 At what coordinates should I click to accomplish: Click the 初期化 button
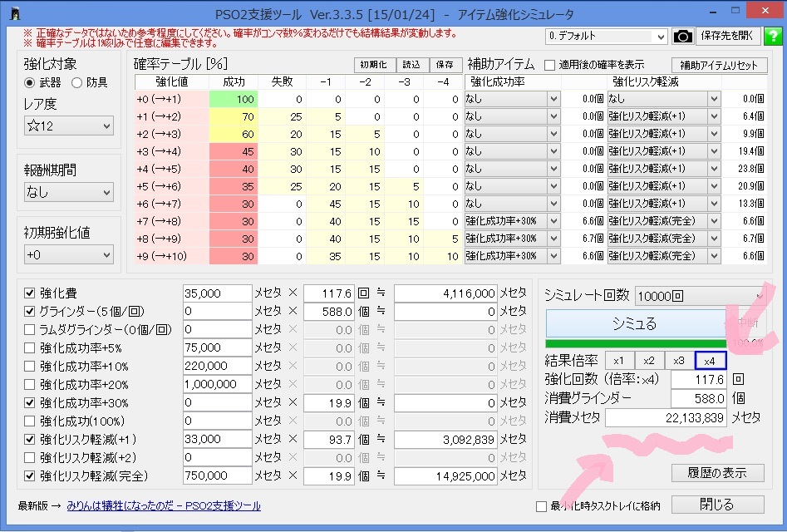[x=374, y=65]
